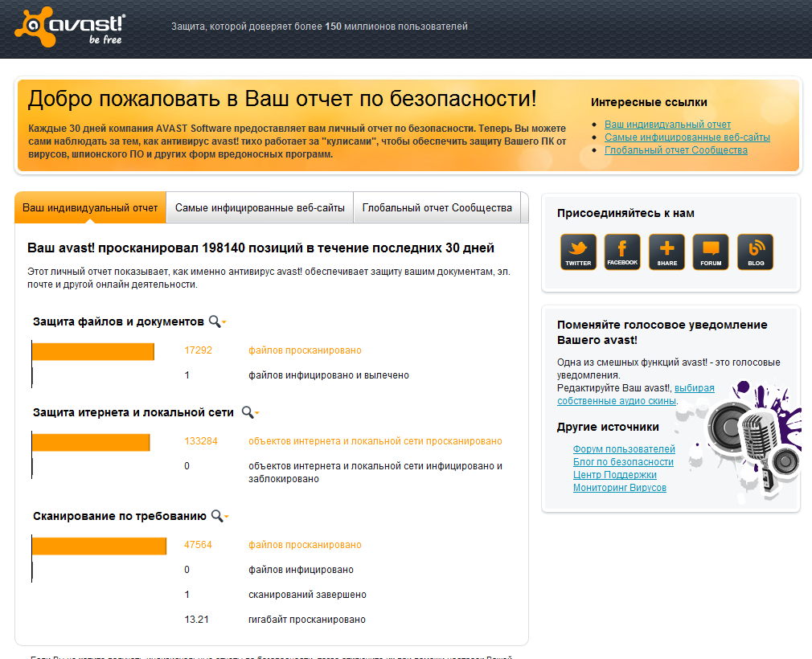Click heading Защита файлов и документов

coord(119,321)
